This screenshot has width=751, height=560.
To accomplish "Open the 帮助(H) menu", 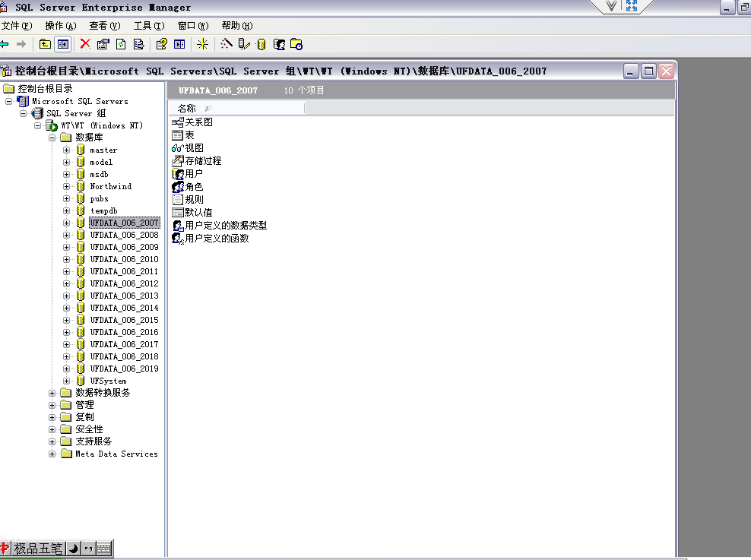I will coord(237,26).
